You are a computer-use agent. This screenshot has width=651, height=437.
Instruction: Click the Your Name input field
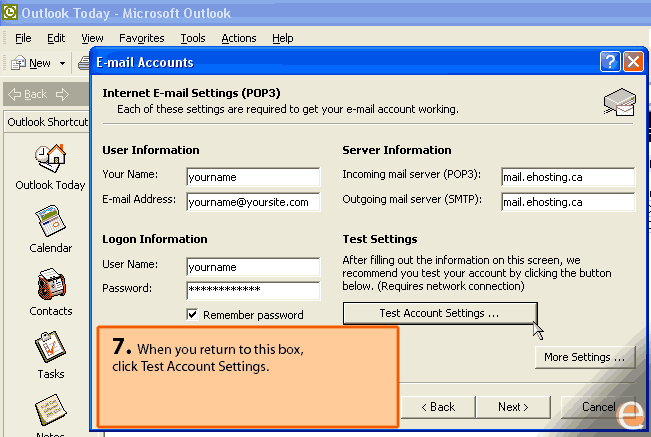253,177
